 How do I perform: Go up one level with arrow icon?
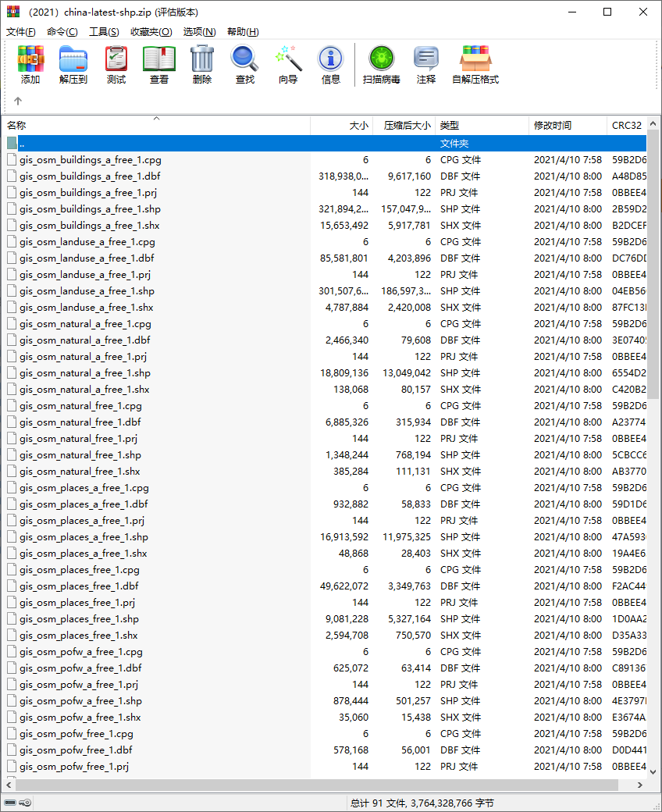tap(18, 101)
